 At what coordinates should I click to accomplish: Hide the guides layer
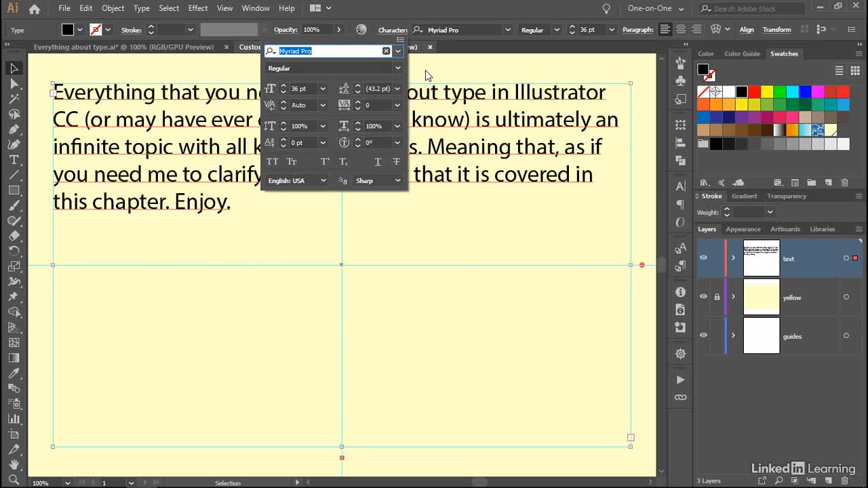click(x=703, y=335)
